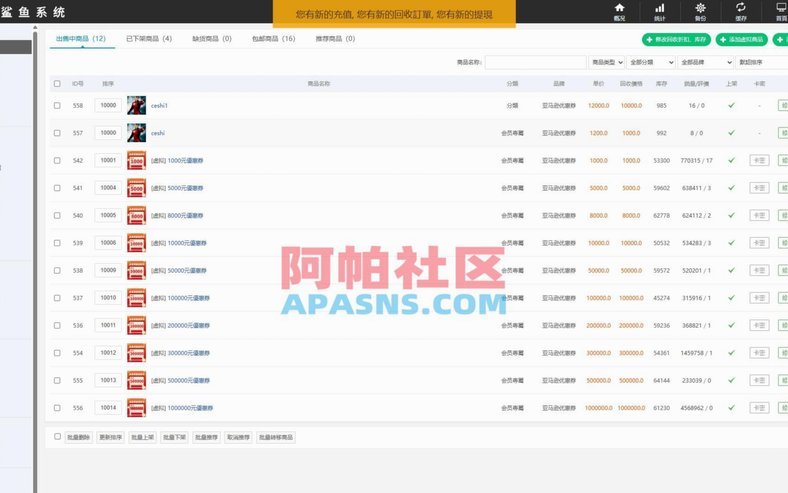This screenshot has height=493, width=788.
Task: Click the 批量上架 button
Action: click(x=143, y=438)
